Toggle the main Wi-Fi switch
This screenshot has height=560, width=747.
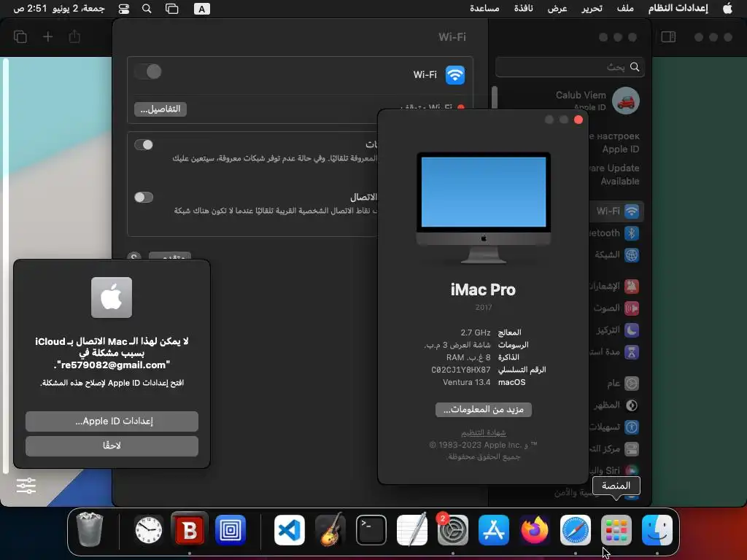point(147,72)
